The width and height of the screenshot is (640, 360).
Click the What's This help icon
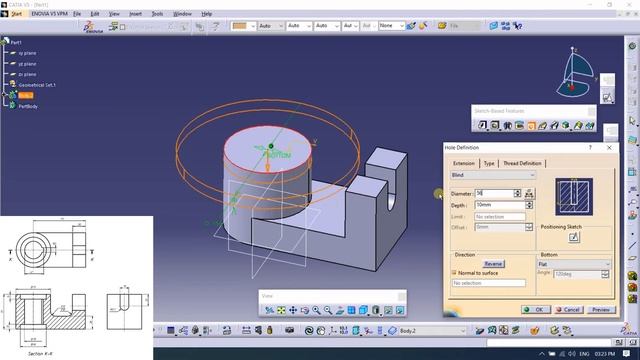pos(518,26)
